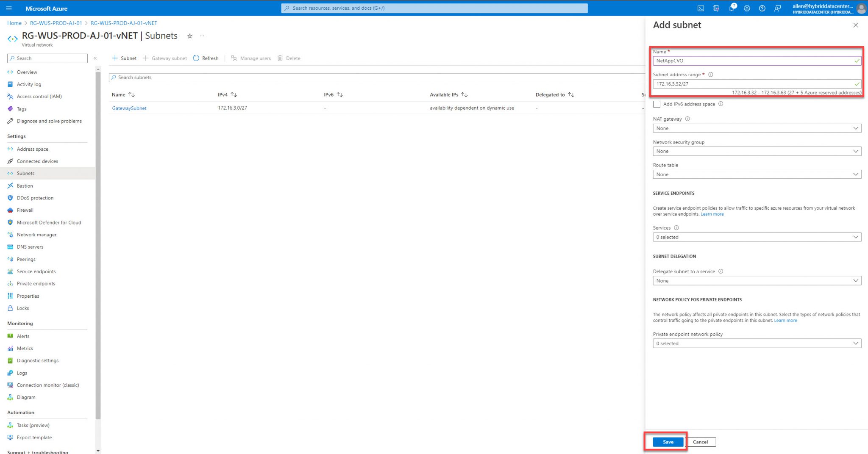Open the GatewaySubnet link

point(129,108)
